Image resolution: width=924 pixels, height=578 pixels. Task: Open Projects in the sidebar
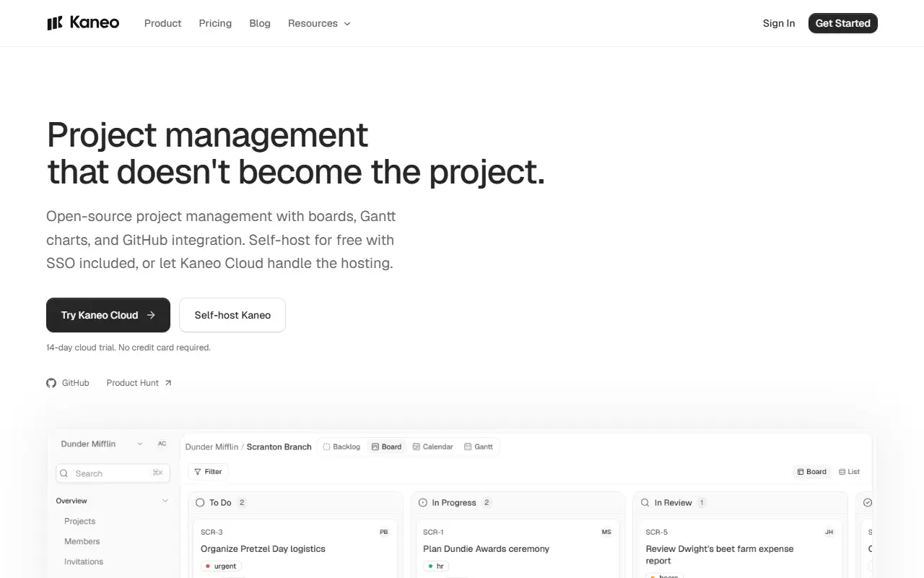tap(79, 521)
